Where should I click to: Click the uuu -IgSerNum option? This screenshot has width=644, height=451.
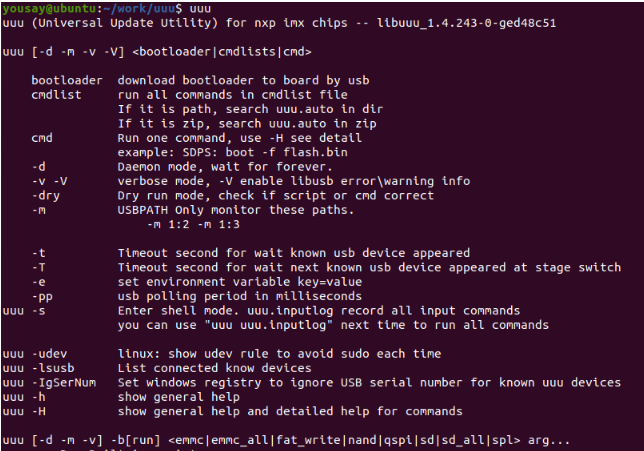pyautogui.click(x=49, y=382)
